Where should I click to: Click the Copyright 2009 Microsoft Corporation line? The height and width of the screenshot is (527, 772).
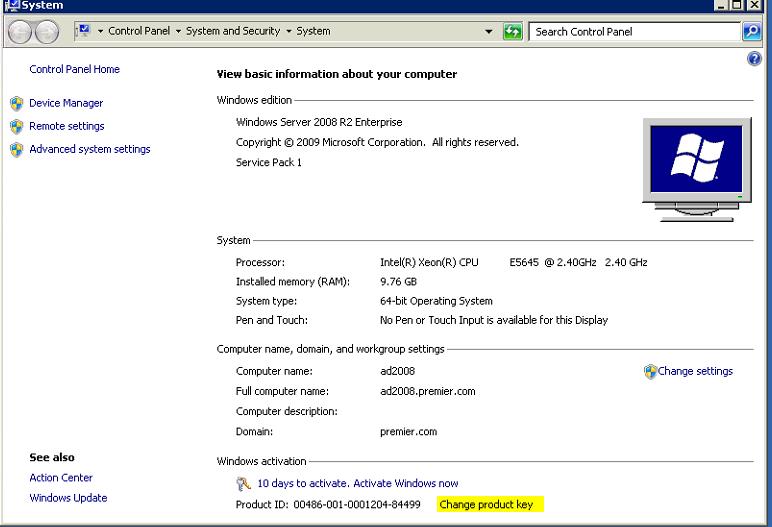click(x=377, y=142)
